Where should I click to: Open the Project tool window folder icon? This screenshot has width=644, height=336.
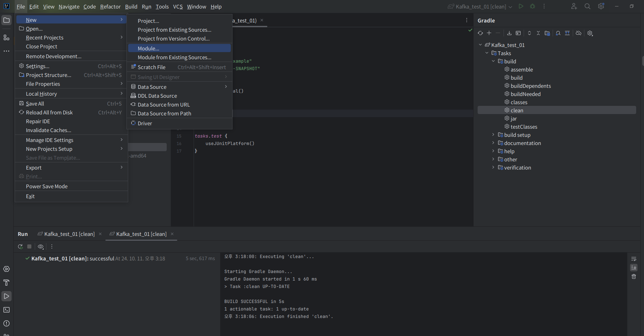(6, 20)
